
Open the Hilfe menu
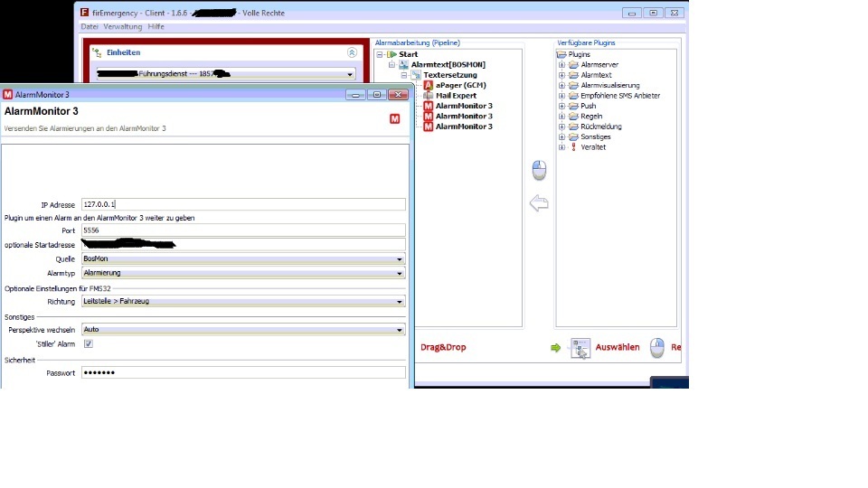156,26
